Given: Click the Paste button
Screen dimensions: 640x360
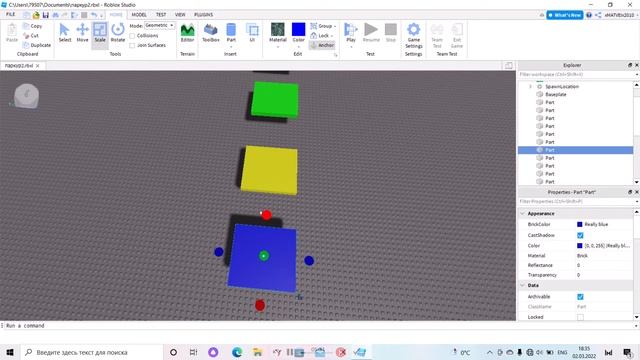Looking at the screenshot, I should tap(12, 33).
